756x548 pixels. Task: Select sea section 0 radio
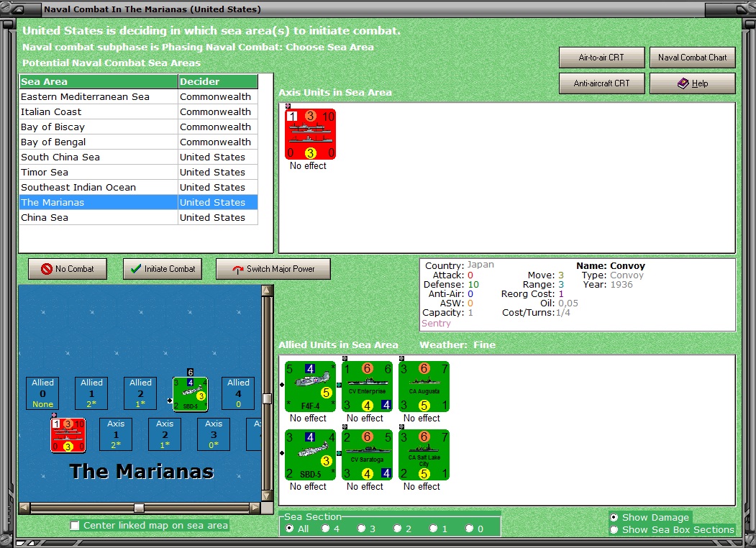click(469, 529)
